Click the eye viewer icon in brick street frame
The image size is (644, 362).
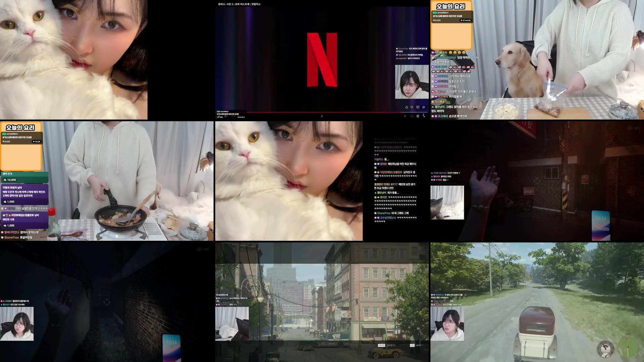630,128
